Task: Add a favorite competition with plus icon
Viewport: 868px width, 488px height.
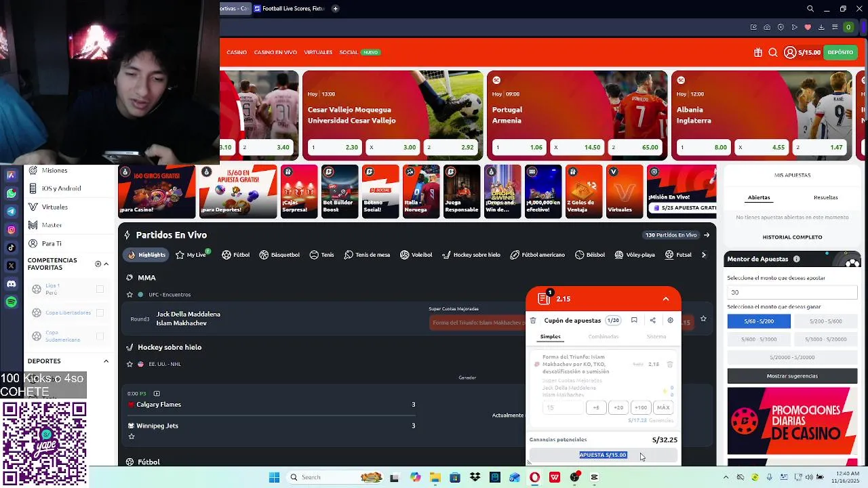Action: click(98, 264)
